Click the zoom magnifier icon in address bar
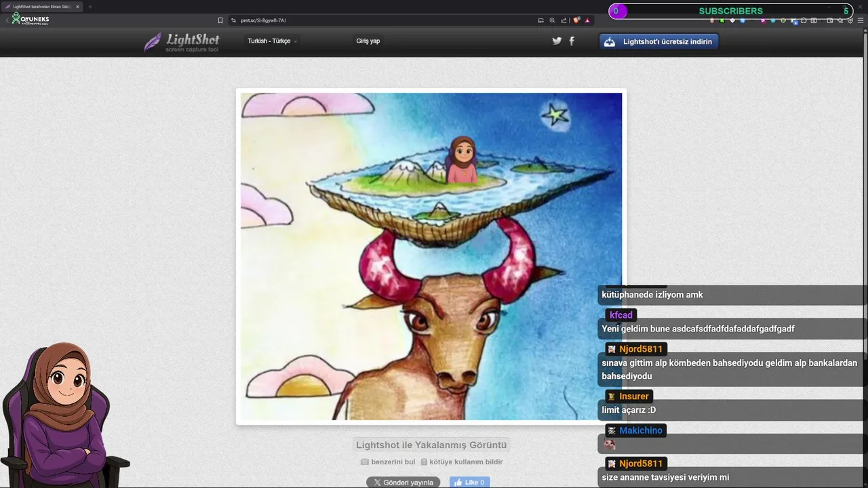Screen dimensions: 868x488 point(552,20)
